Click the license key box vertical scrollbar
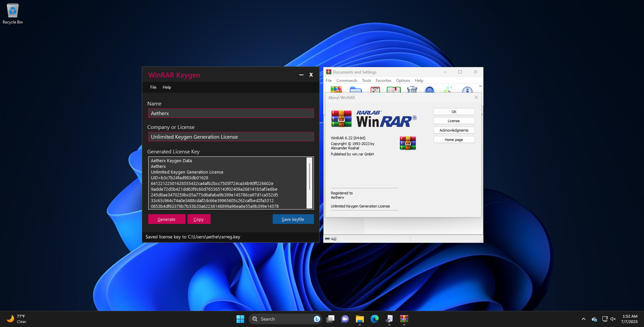 [310, 183]
